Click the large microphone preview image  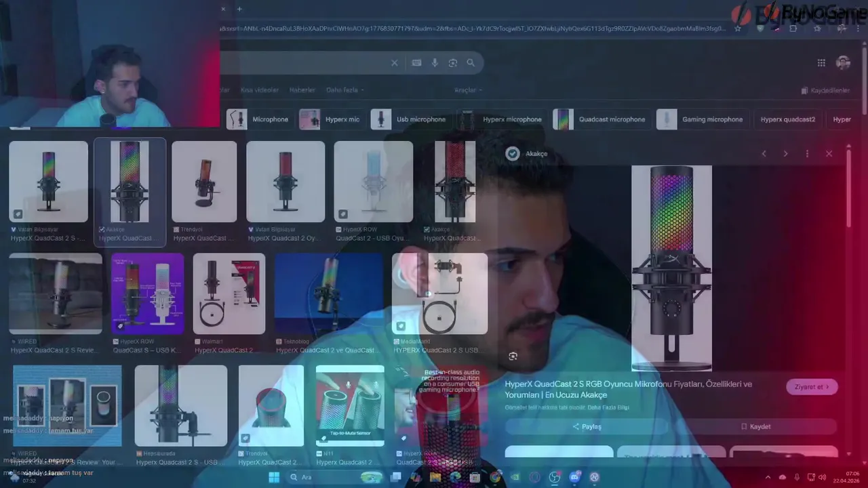pos(671,268)
